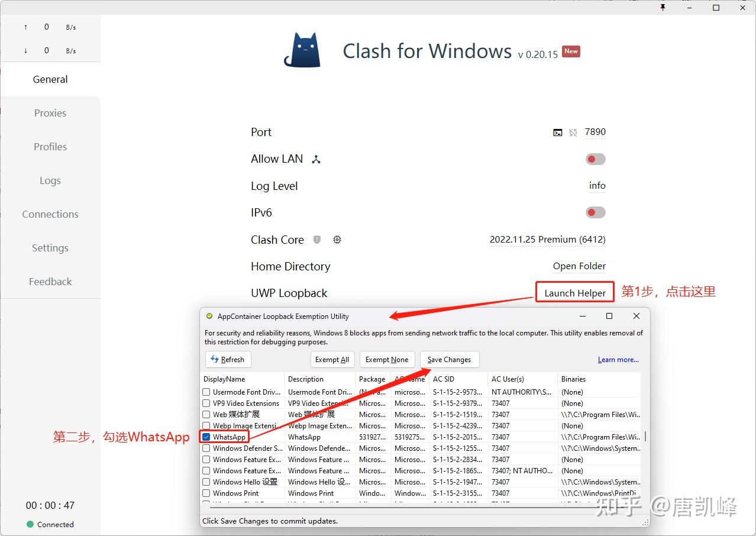Switch to the Proxies tab
The image size is (756, 536).
click(x=50, y=113)
